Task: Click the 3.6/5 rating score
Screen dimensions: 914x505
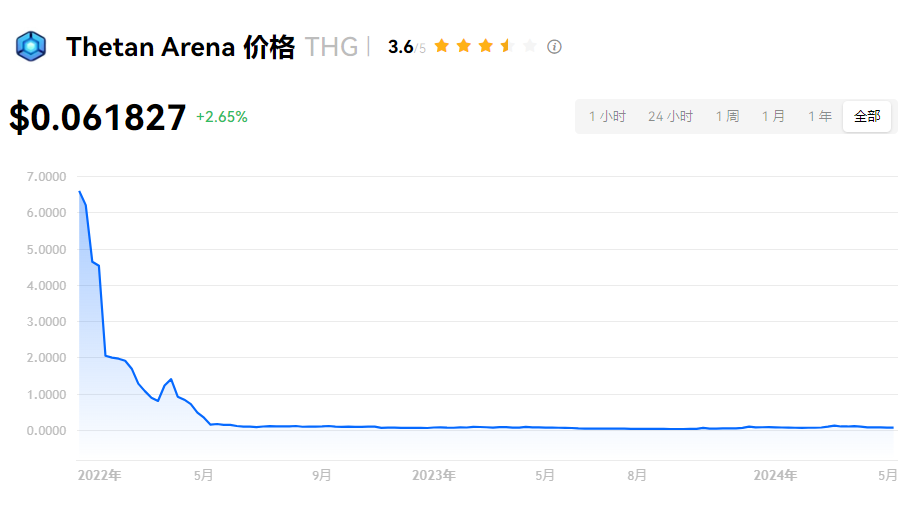Action: click(407, 47)
